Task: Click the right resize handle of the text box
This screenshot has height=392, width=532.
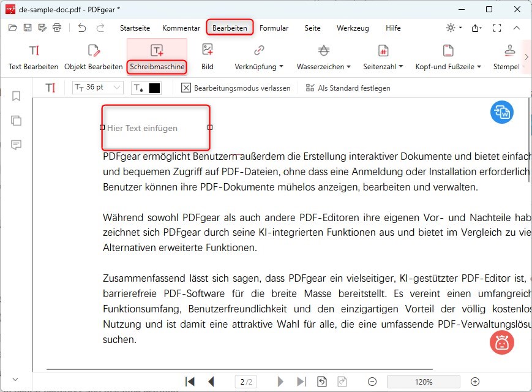Action: (x=210, y=127)
